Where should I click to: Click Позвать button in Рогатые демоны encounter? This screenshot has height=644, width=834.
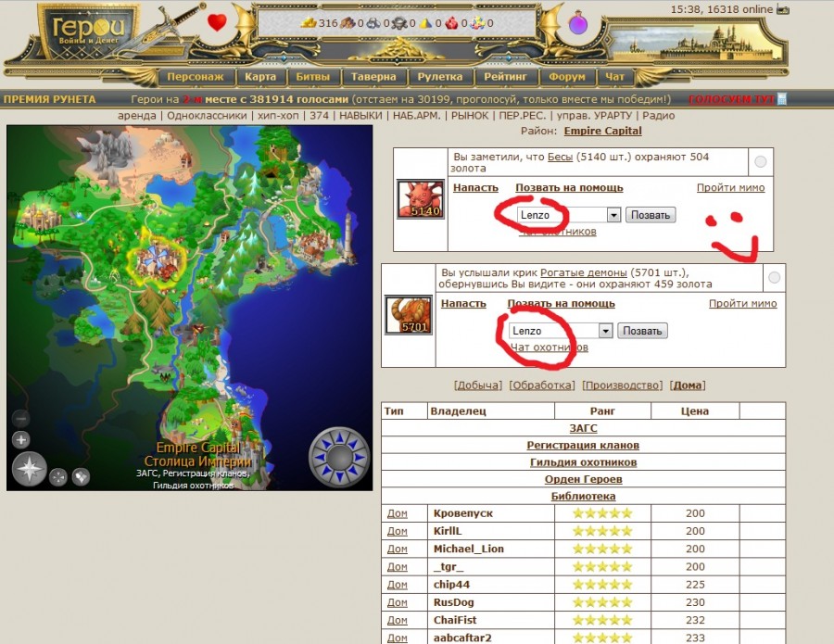tap(642, 331)
